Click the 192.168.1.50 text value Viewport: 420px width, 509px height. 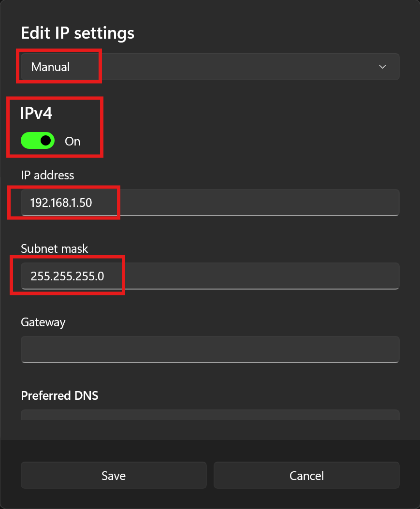click(x=61, y=203)
